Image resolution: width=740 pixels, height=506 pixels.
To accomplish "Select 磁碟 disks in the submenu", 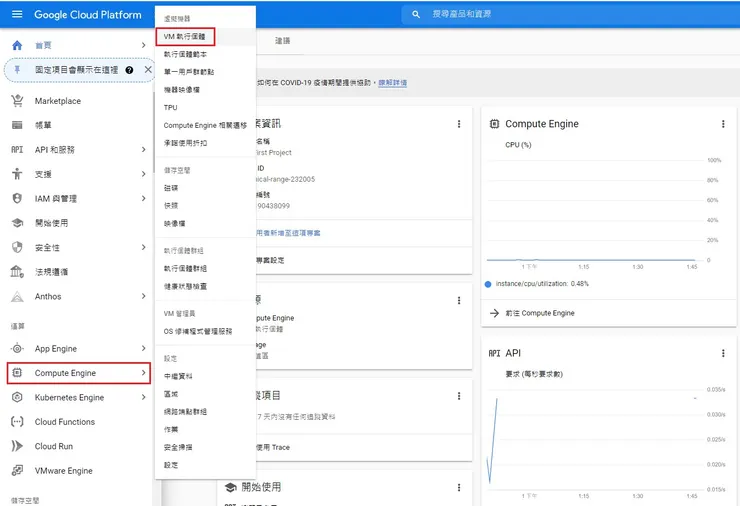I will [x=205, y=188].
